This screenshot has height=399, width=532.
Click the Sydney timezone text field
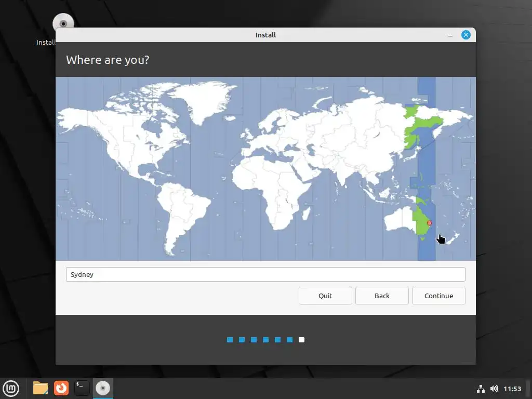265,274
